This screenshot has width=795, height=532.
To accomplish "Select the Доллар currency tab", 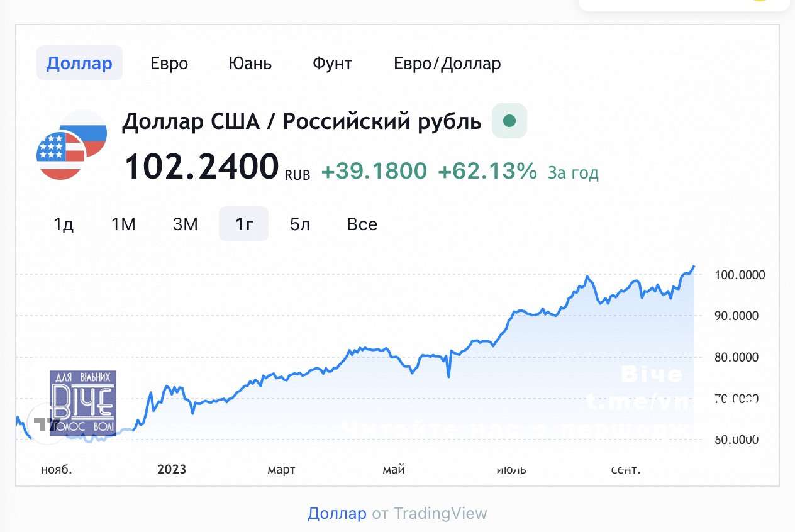I will point(79,64).
